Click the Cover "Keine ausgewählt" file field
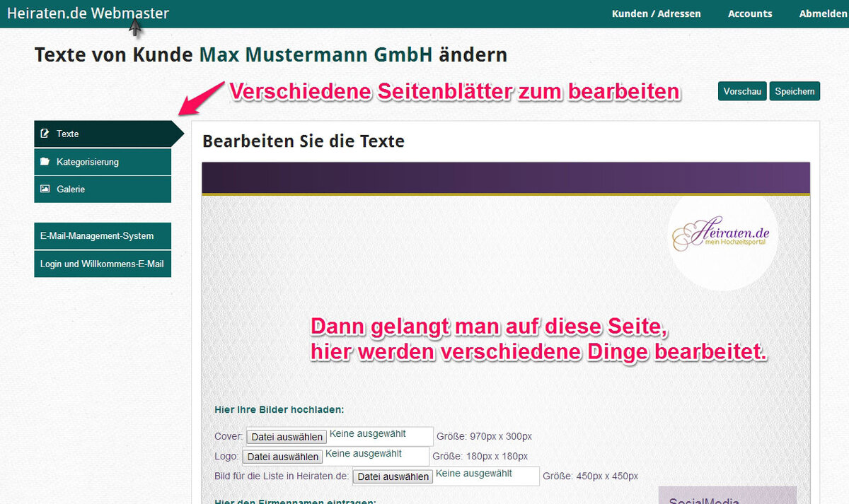This screenshot has height=504, width=849. (x=381, y=435)
